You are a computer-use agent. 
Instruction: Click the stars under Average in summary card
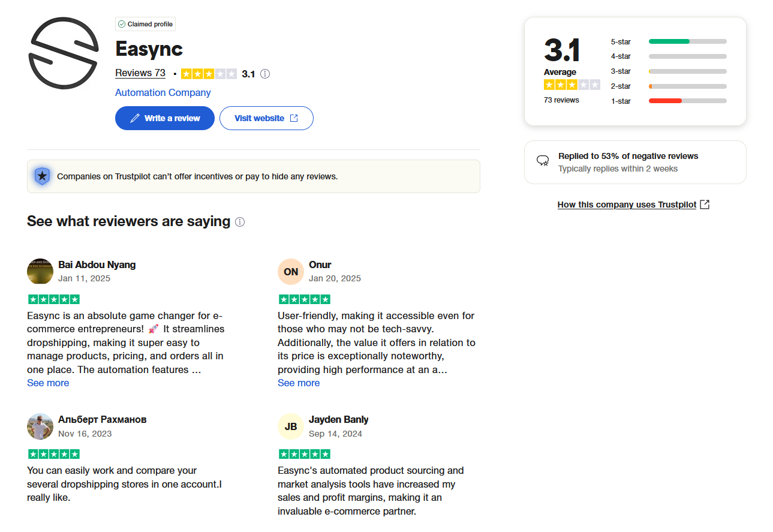572,85
